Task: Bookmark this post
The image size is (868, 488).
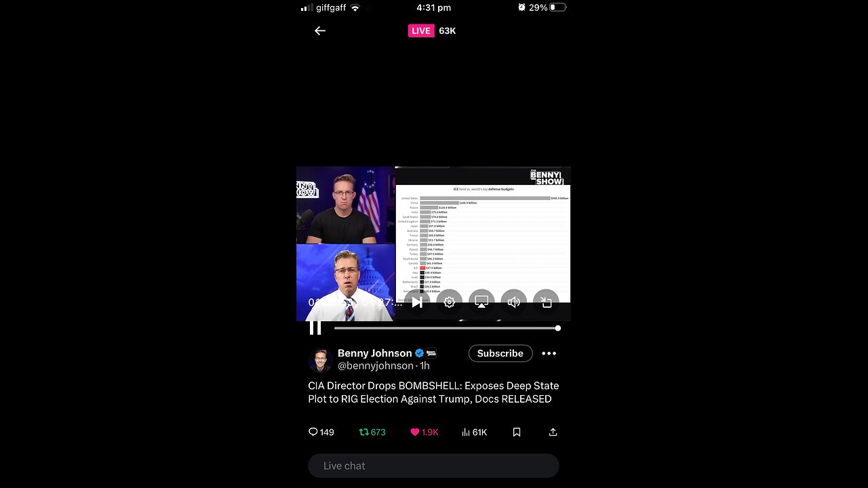Action: [517, 432]
